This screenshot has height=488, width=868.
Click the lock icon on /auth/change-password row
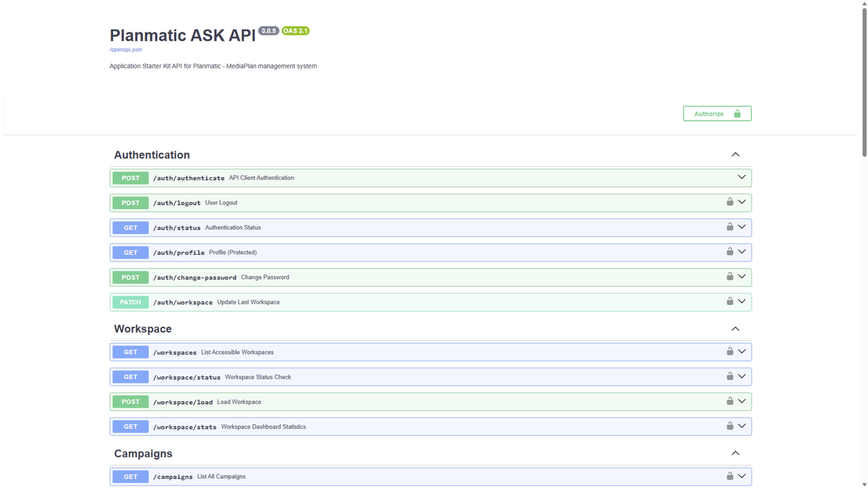pos(730,277)
